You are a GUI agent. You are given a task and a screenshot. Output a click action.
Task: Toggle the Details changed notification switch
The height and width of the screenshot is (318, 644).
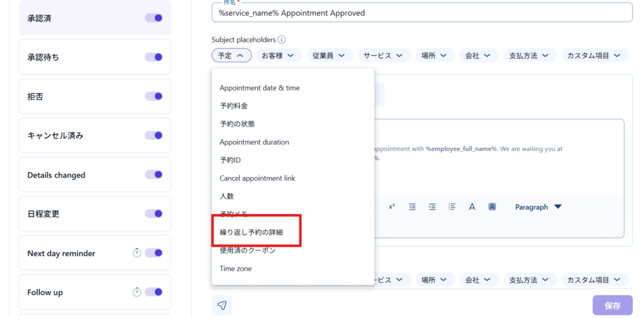tap(153, 174)
